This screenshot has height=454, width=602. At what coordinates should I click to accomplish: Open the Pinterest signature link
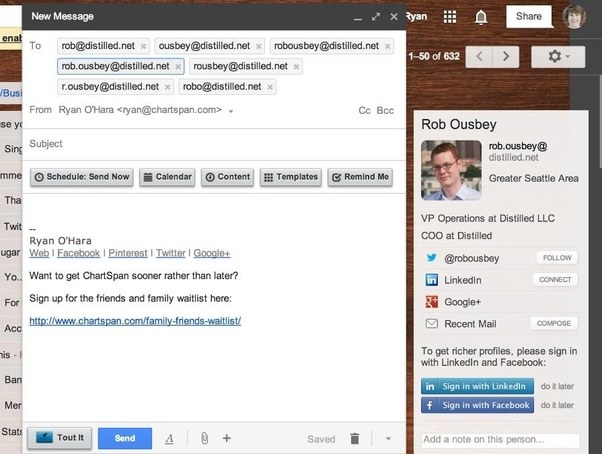(x=128, y=253)
